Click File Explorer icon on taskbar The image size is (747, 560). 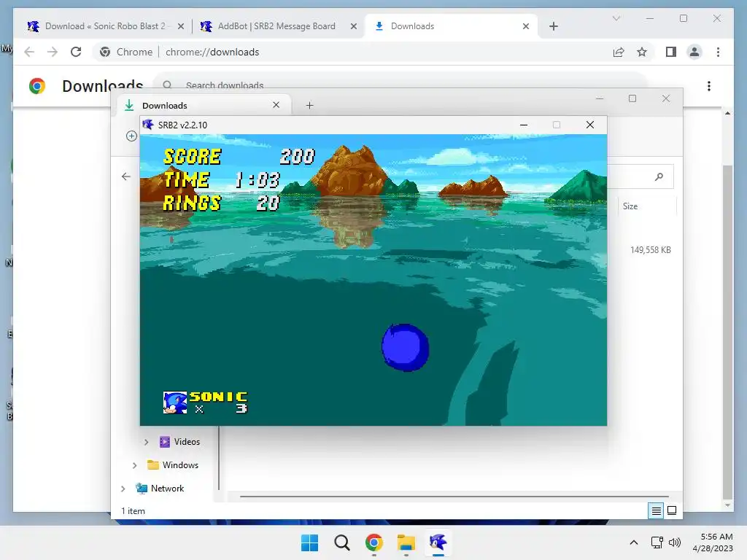pyautogui.click(x=406, y=542)
